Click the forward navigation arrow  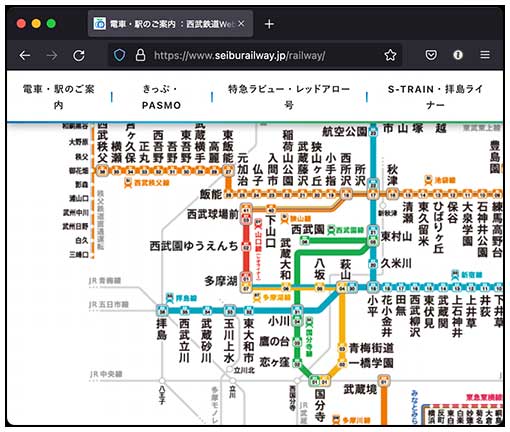(52, 55)
